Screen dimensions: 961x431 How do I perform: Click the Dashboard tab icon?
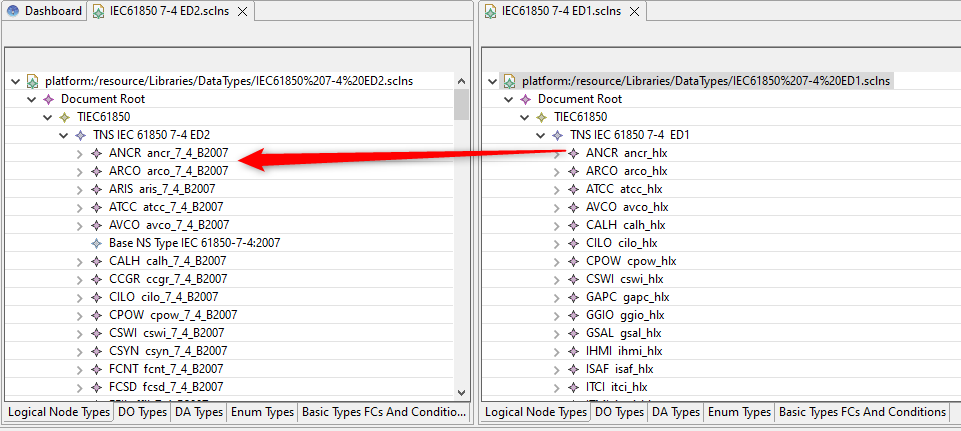coord(13,11)
